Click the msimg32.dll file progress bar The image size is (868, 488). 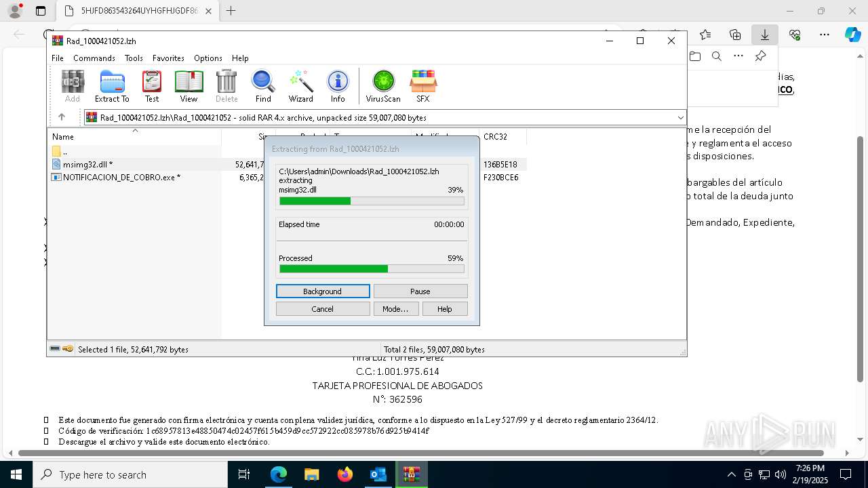click(x=372, y=201)
